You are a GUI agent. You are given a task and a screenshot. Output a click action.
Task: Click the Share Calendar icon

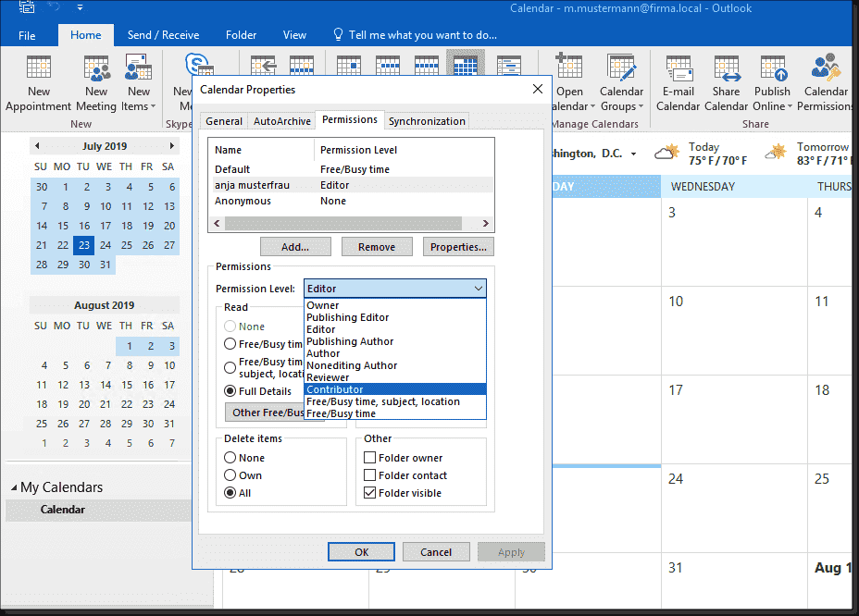[727, 68]
